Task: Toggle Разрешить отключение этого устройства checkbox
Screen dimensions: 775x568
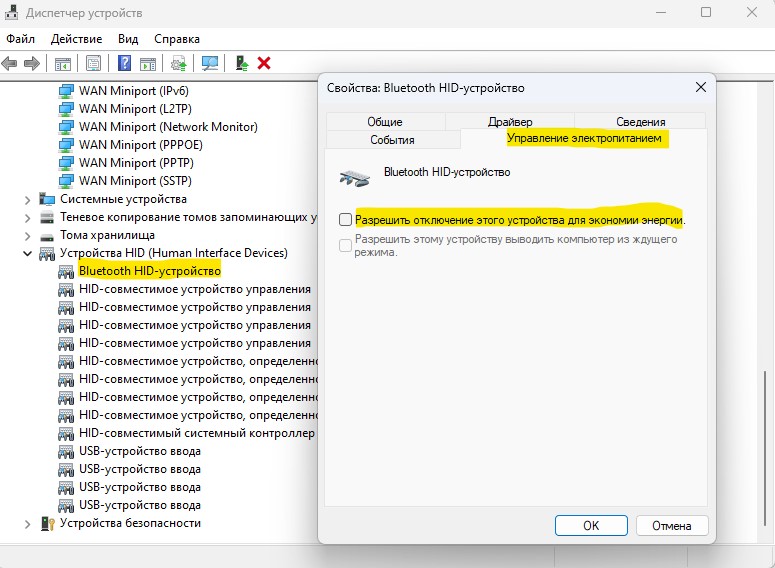Action: (x=345, y=219)
